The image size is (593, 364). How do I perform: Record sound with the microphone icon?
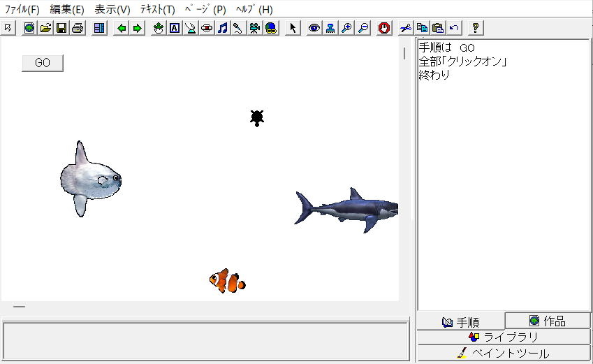pos(238,28)
